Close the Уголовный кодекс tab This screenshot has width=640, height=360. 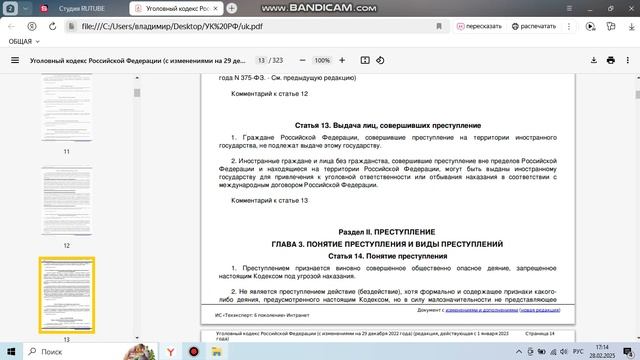216,8
